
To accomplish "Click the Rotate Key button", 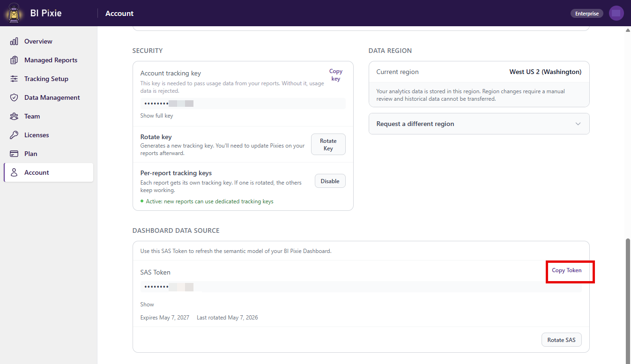I will click(328, 144).
